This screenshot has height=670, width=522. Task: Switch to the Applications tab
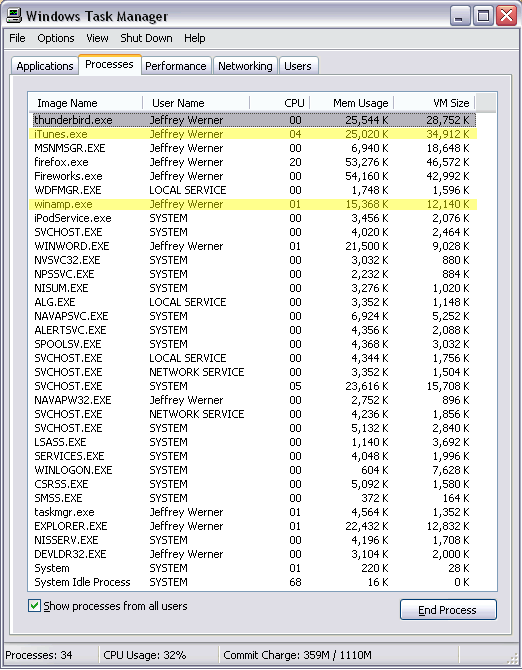pos(45,66)
